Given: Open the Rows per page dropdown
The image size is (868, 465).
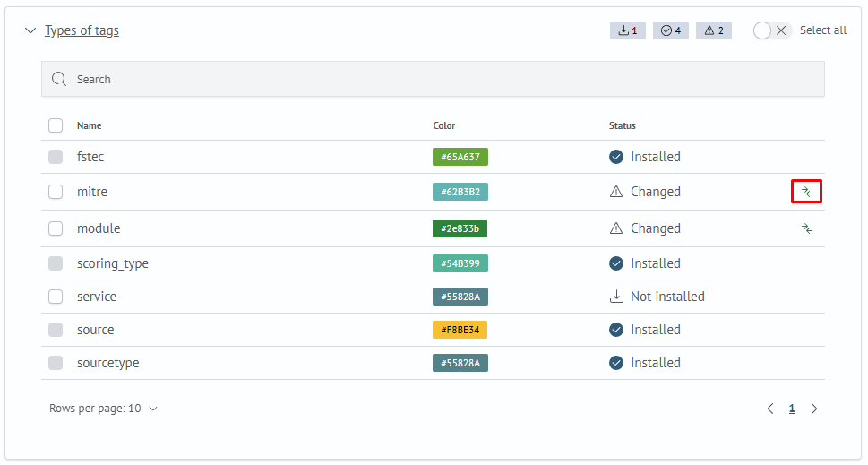Looking at the screenshot, I should click(103, 409).
